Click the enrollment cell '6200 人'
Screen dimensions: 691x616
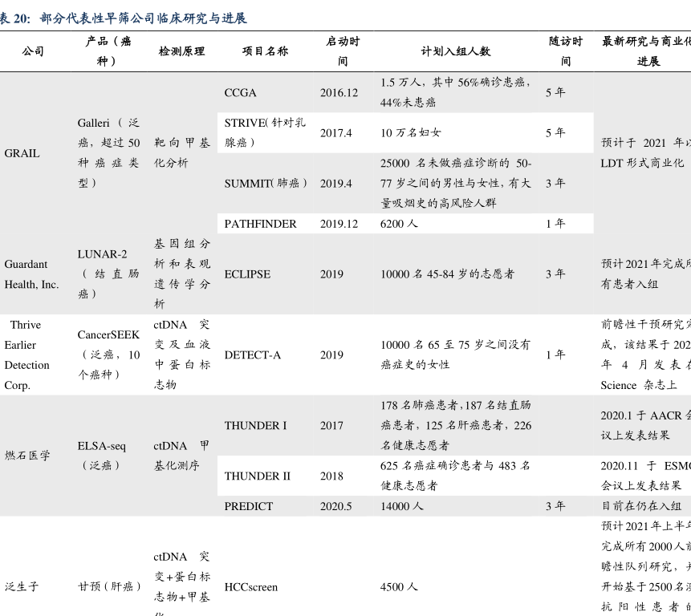(399, 224)
